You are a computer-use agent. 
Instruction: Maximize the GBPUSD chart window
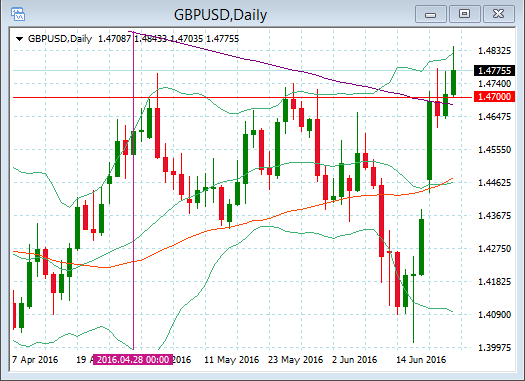point(464,14)
